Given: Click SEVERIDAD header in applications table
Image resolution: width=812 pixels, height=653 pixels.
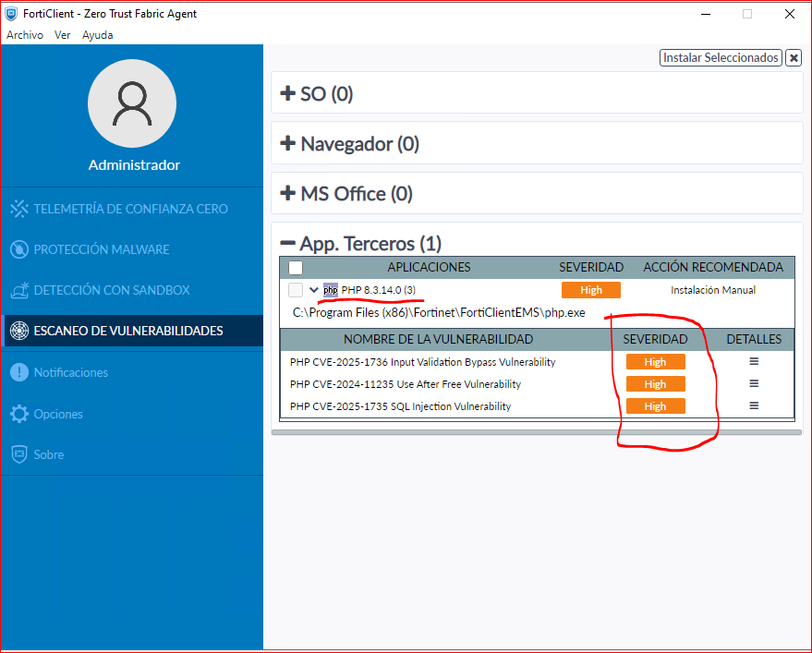Looking at the screenshot, I should 591,267.
